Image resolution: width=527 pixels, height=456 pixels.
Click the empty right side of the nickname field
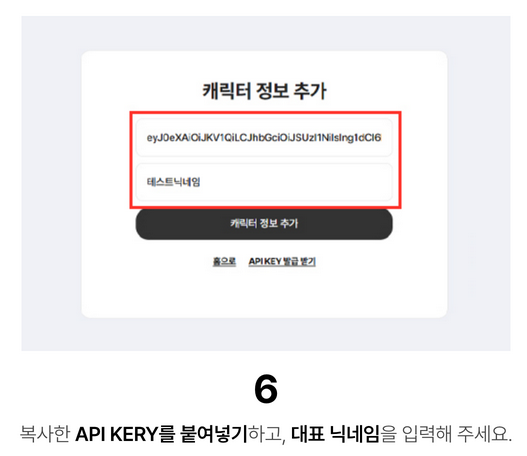[x=302, y=182]
